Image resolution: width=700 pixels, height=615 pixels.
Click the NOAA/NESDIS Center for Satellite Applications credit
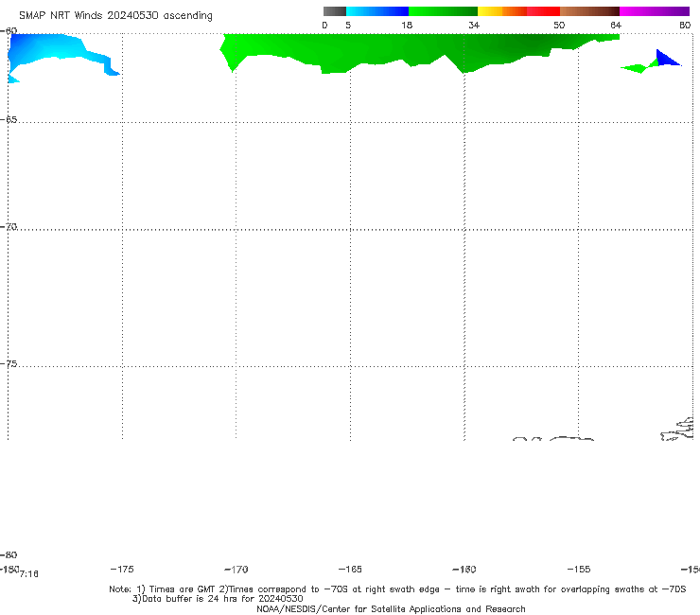[391, 608]
